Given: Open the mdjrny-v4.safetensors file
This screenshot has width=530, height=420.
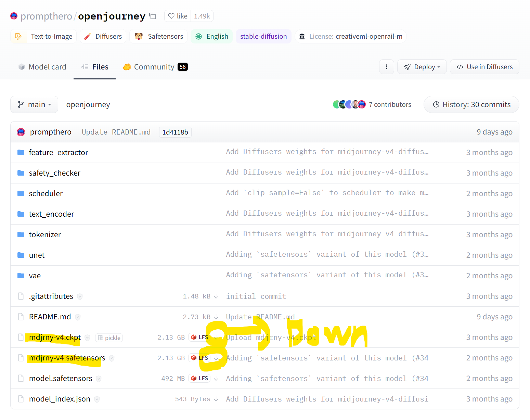Looking at the screenshot, I should (67, 358).
